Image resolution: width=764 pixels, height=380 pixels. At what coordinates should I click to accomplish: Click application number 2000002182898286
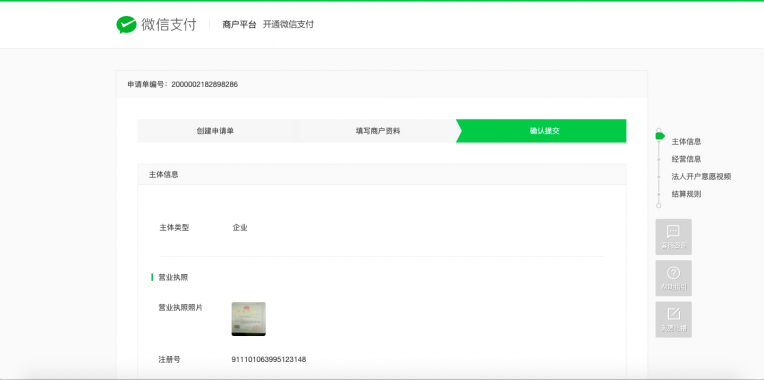coord(204,84)
